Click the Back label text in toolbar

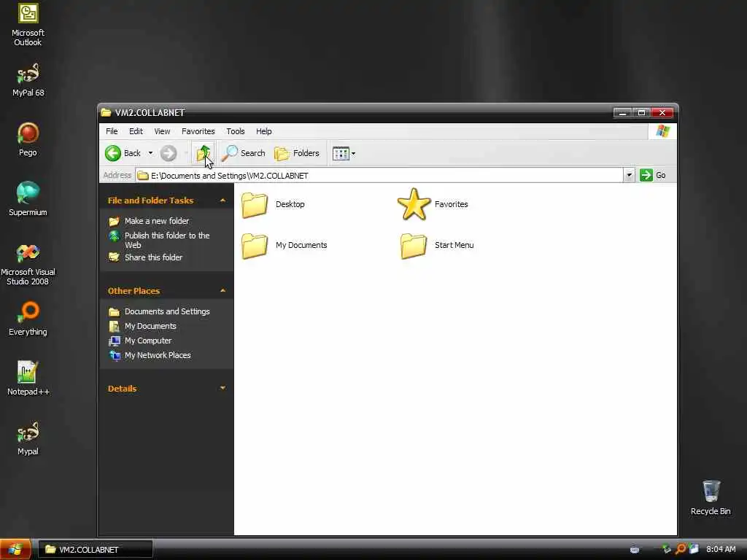pos(132,153)
